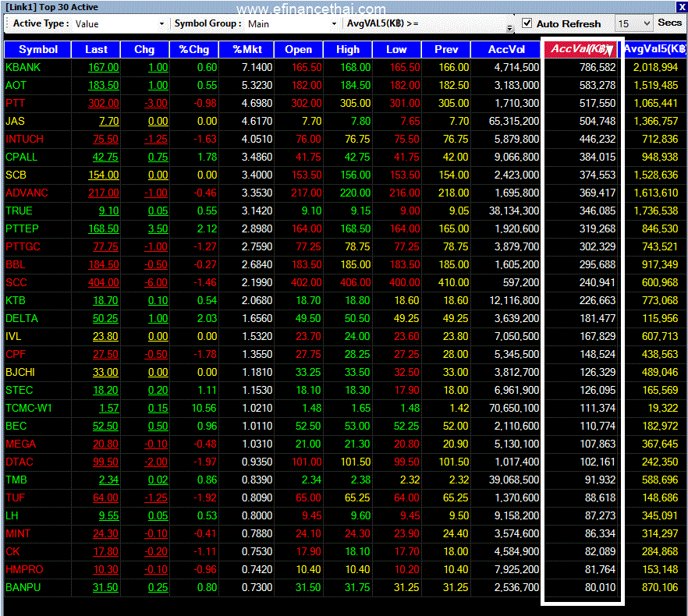Click DTAC last price 99.50
This screenshot has height=616, width=688.
tap(106, 462)
